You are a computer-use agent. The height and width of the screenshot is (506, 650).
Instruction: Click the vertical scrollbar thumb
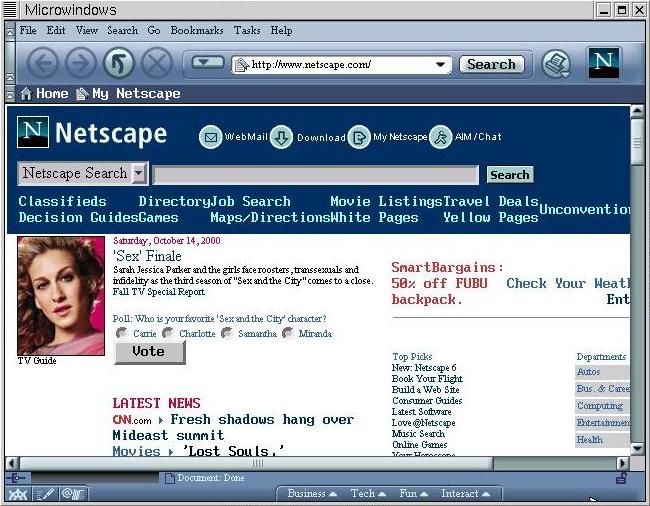(637, 142)
